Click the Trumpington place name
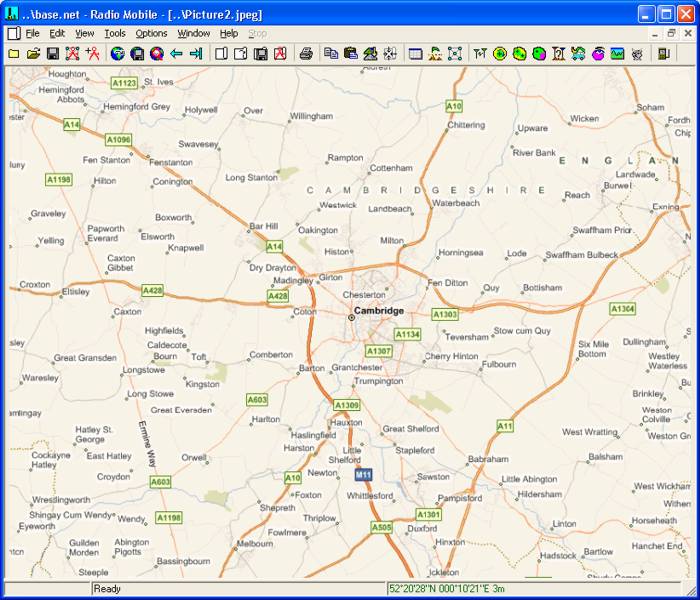 [379, 381]
